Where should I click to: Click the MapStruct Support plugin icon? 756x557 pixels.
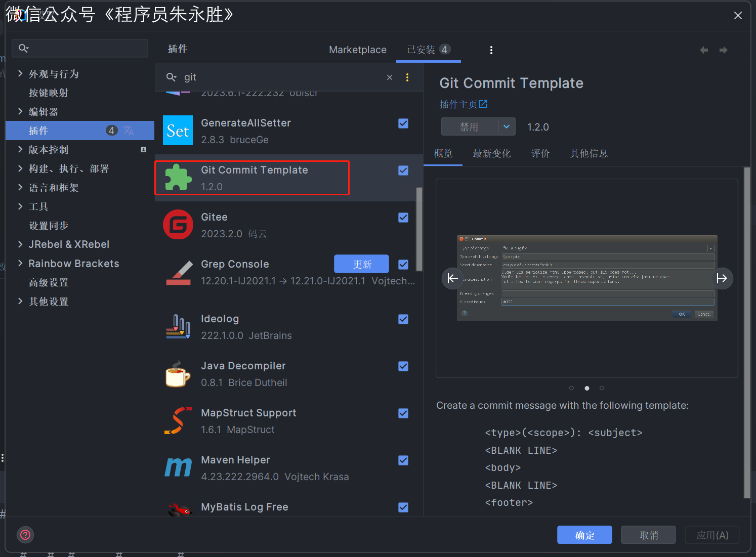pos(178,420)
